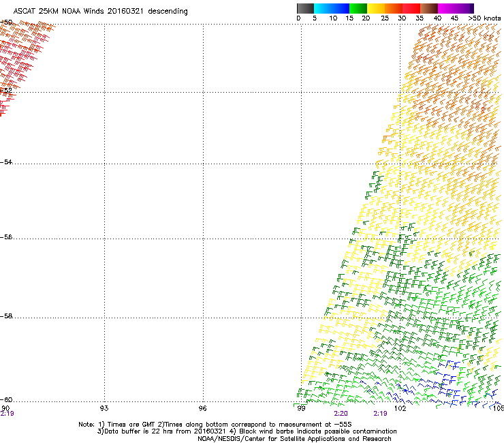Click the '45' label on the color scale
The height and width of the screenshot is (443, 504).
tap(454, 18)
